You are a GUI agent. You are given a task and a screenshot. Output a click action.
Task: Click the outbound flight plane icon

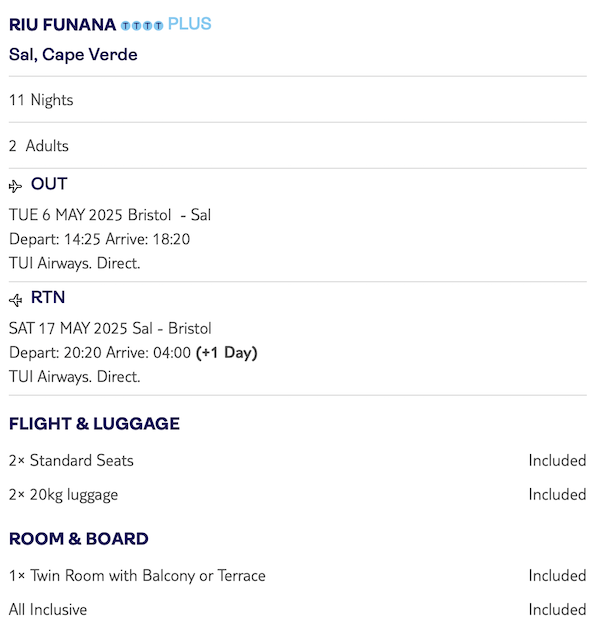point(15,186)
